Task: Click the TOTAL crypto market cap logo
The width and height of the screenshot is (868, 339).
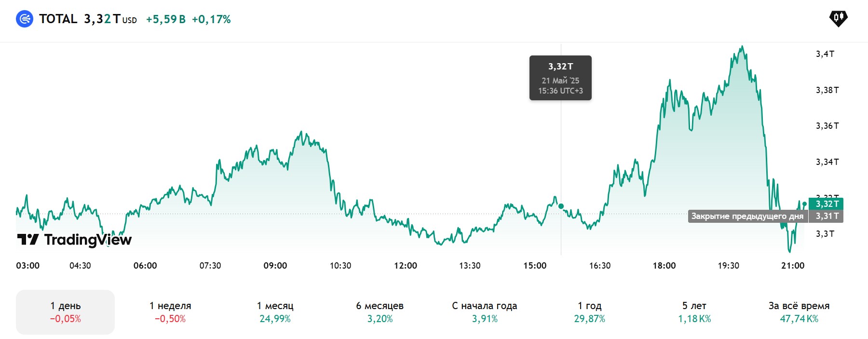Action: (25, 19)
